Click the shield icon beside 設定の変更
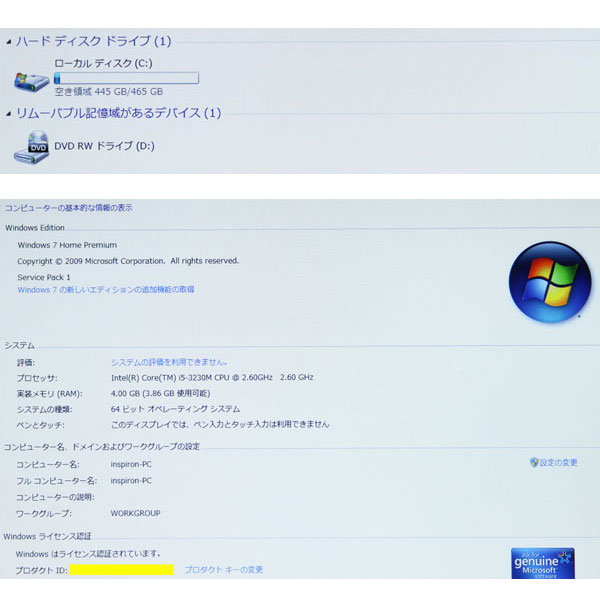Viewport: 600px width, 600px height. click(534, 462)
